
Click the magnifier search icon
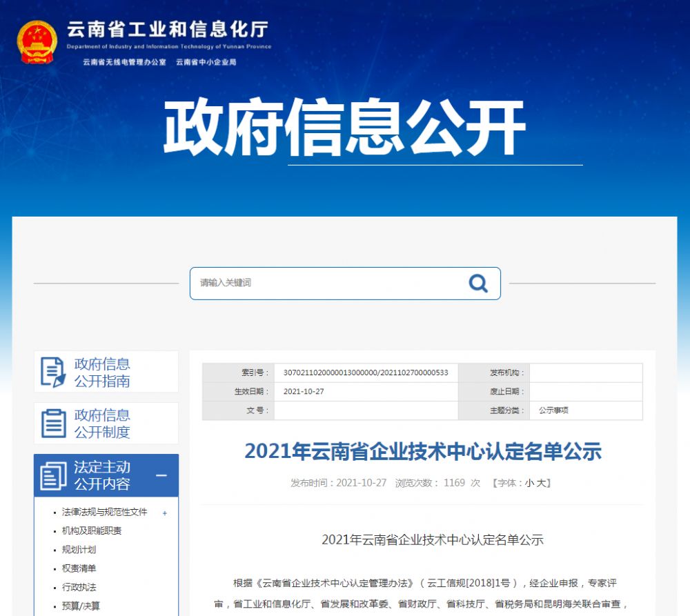click(x=477, y=283)
